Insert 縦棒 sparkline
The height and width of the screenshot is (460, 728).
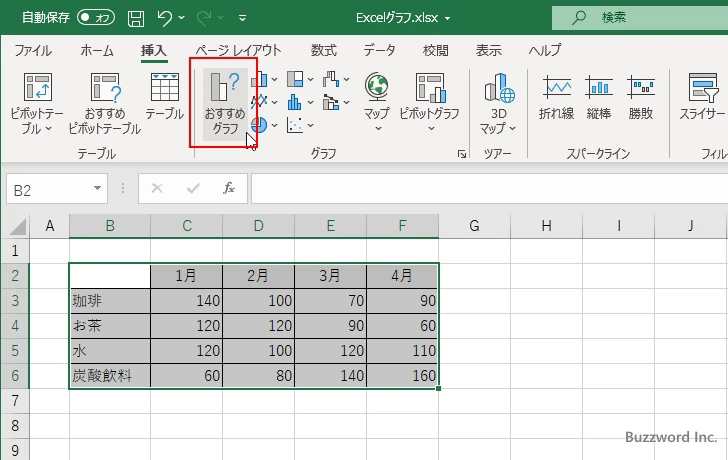tap(598, 97)
